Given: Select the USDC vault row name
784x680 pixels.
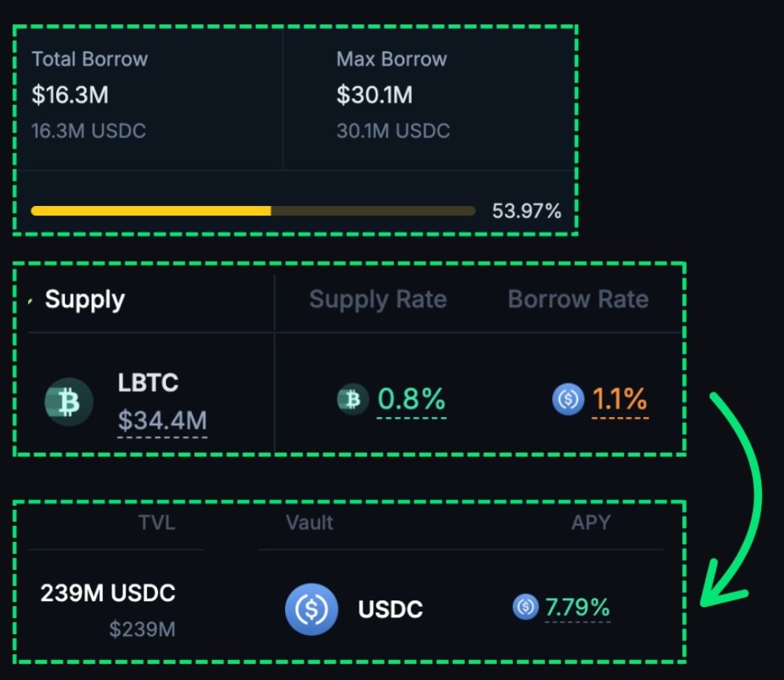Looking at the screenshot, I should 391,609.
